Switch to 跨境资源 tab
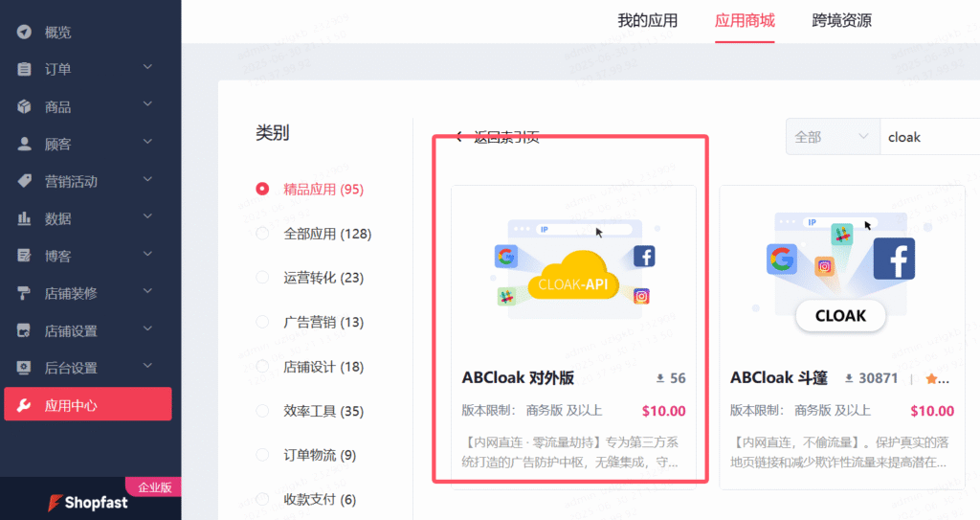This screenshot has height=520, width=980. pyautogui.click(x=841, y=21)
